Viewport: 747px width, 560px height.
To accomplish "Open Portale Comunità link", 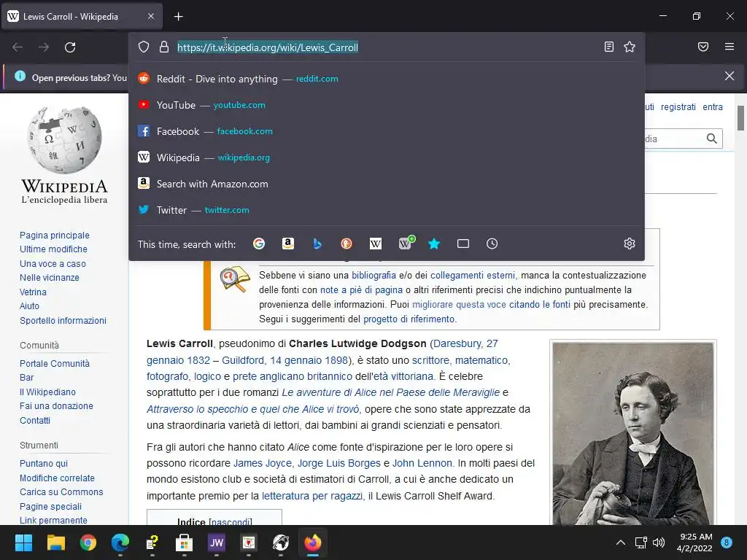I will click(54, 363).
